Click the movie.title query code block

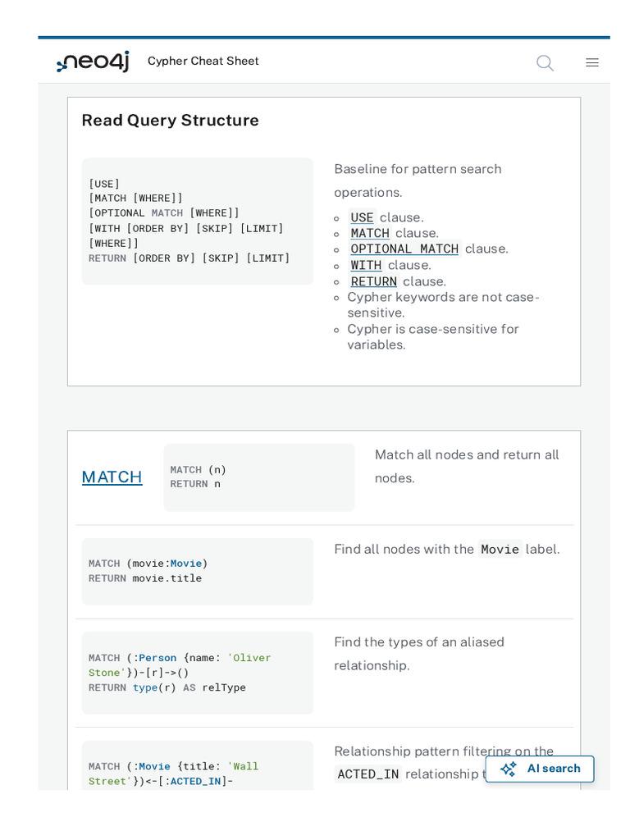tap(197, 571)
